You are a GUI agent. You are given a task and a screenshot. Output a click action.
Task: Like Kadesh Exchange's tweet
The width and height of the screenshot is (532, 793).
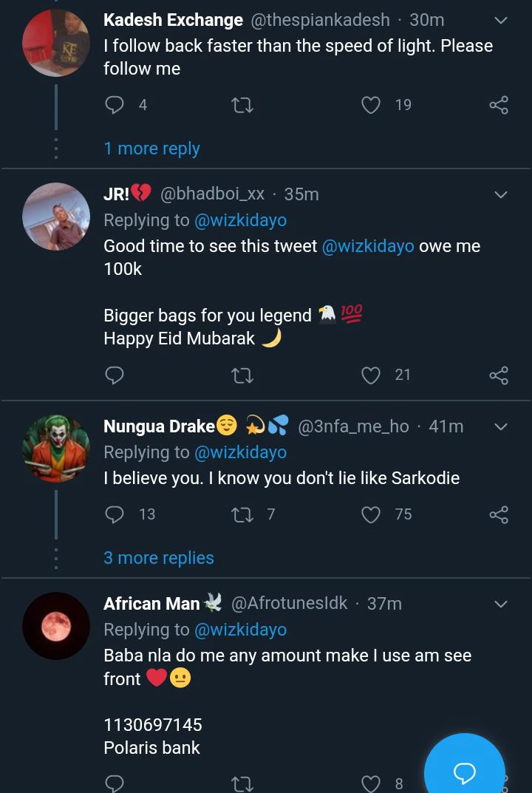tap(370, 105)
